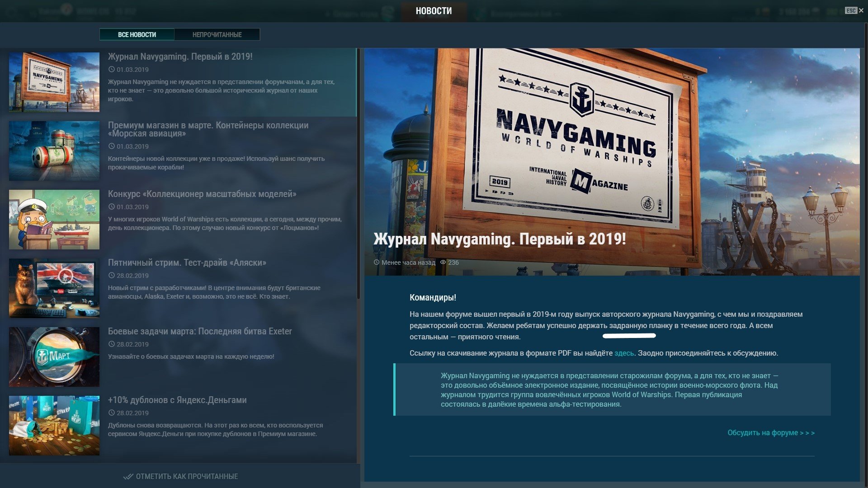Click the porthole 'Март' thumbnail

point(54,357)
